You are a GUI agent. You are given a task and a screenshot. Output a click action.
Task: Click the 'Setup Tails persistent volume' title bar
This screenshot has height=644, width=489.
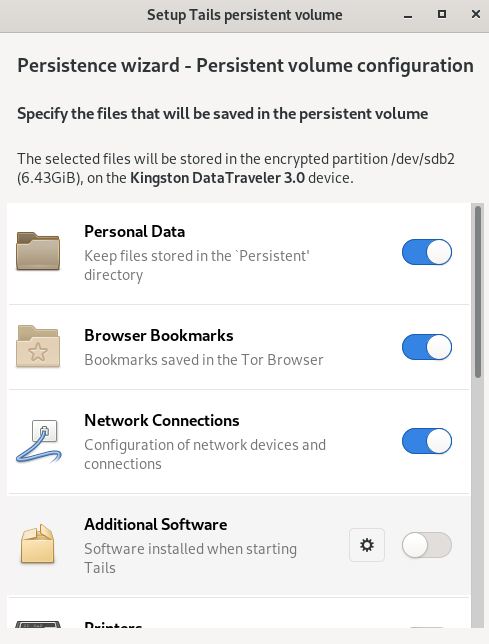pyautogui.click(x=245, y=15)
